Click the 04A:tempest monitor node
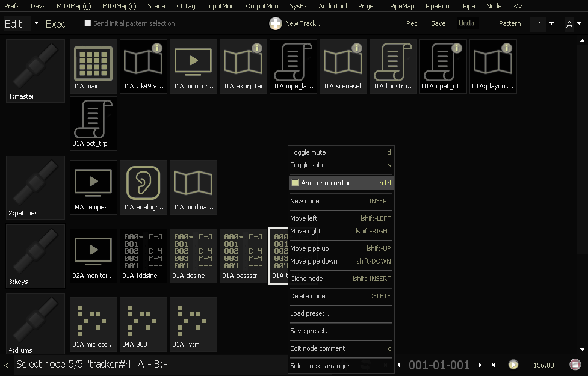This screenshot has height=376, width=588. click(93, 186)
